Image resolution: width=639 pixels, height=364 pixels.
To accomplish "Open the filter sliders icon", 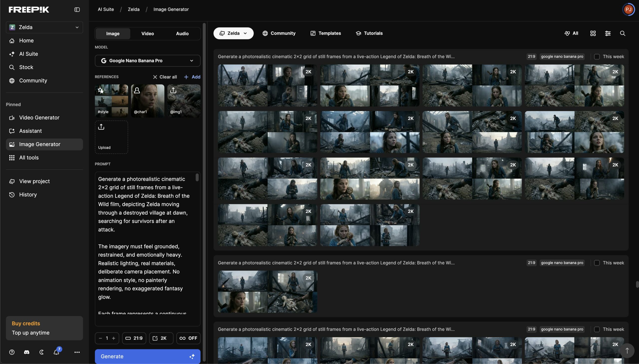I will [608, 33].
